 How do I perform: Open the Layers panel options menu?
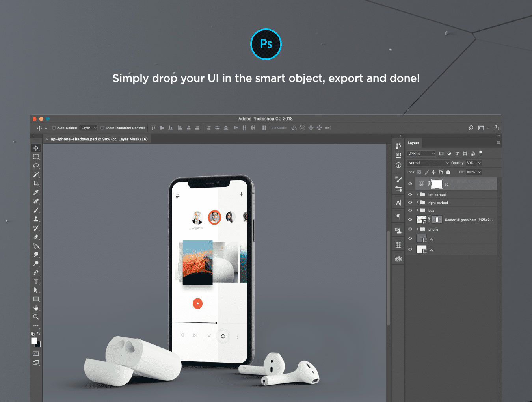click(498, 143)
